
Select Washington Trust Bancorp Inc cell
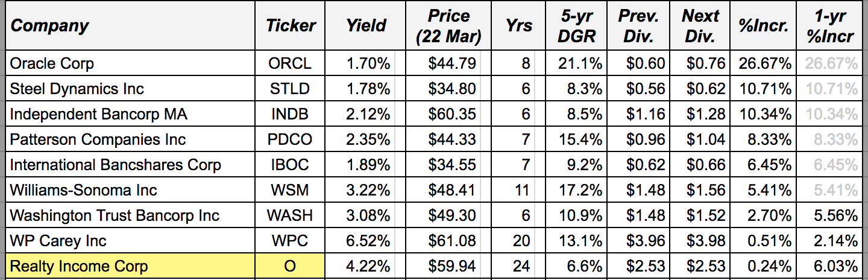click(130, 215)
